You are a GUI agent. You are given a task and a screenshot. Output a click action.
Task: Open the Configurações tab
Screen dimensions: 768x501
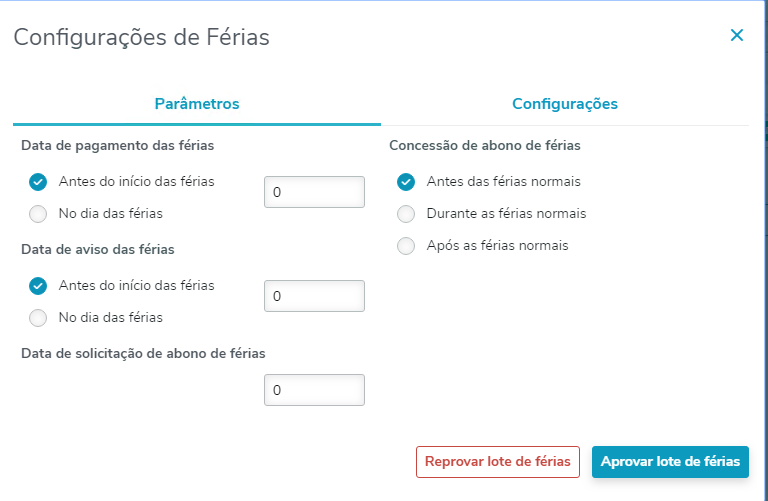tap(564, 104)
